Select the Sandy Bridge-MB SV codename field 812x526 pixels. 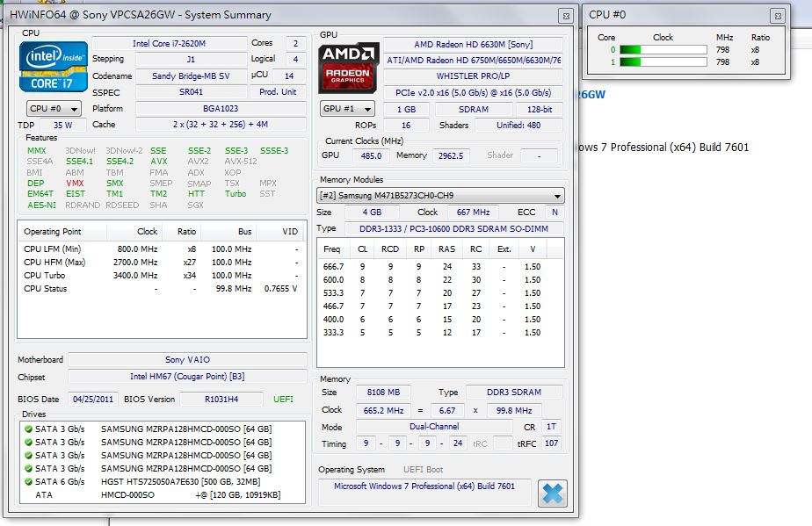coord(191,76)
